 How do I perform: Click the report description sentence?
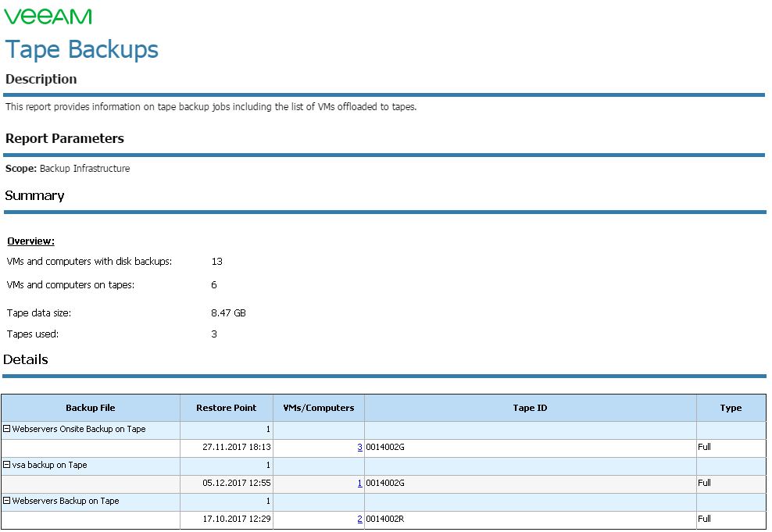[x=211, y=107]
